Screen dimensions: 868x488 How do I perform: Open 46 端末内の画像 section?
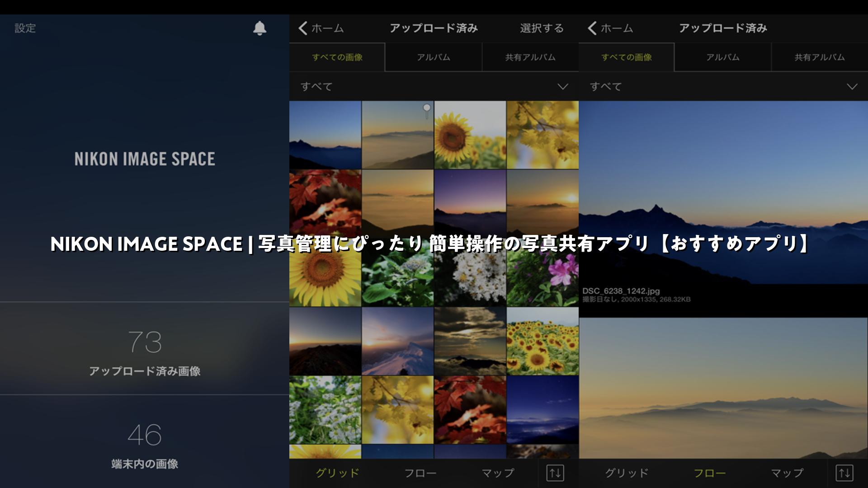tap(145, 441)
